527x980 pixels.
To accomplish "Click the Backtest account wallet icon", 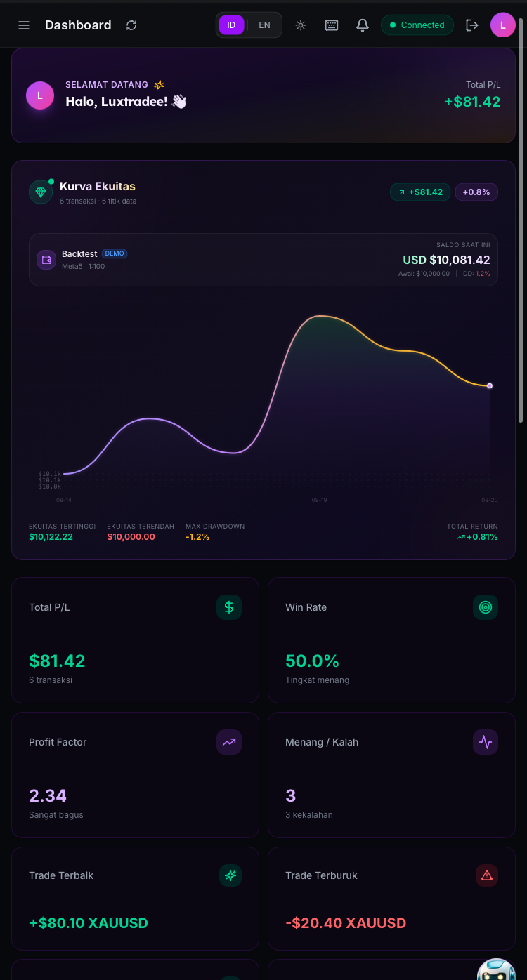I will click(x=46, y=260).
